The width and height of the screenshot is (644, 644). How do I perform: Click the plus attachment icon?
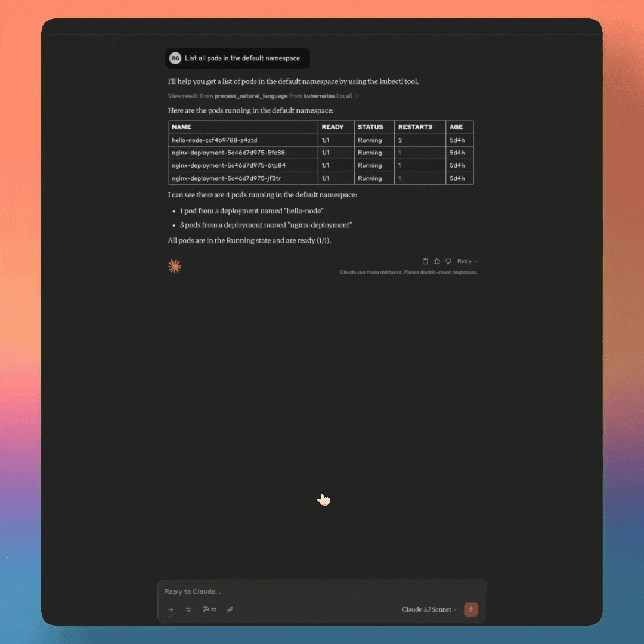(171, 609)
